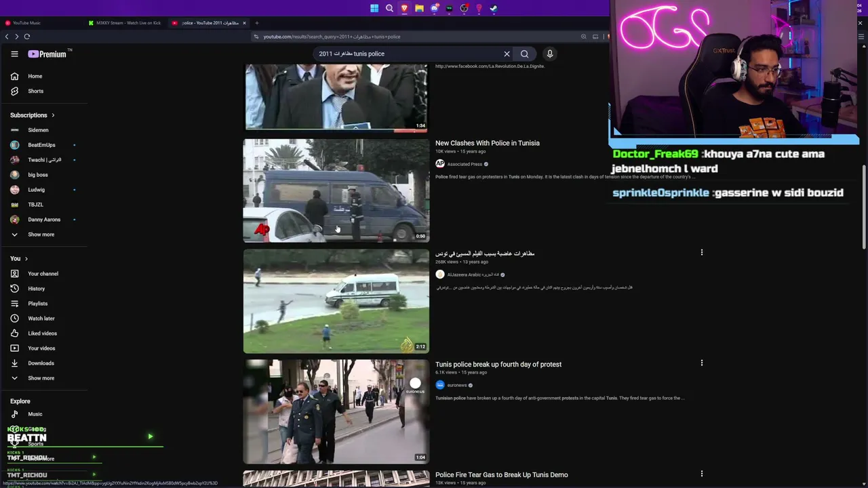This screenshot has height=488, width=868.
Task: Open Brave browser from taskbar
Action: (x=404, y=8)
